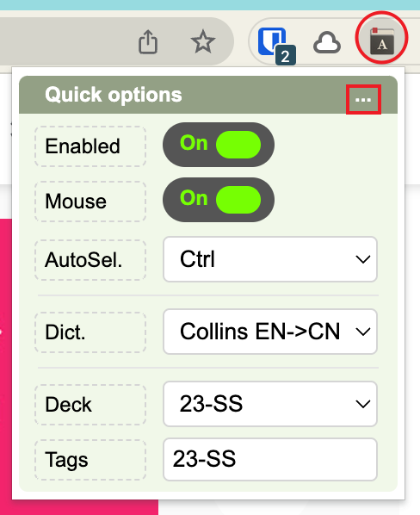Viewport: 420px width, 515px height.
Task: Toggle the Enabled switch off
Action: coord(219,145)
